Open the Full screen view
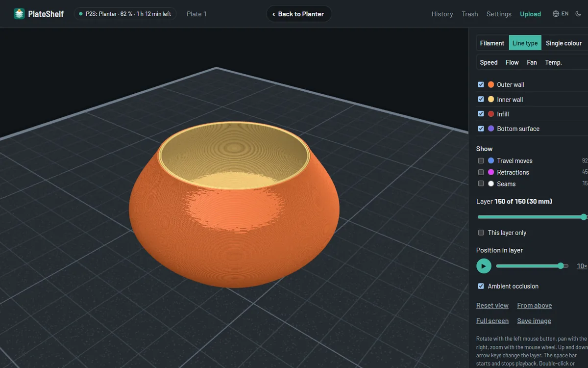 click(x=492, y=321)
